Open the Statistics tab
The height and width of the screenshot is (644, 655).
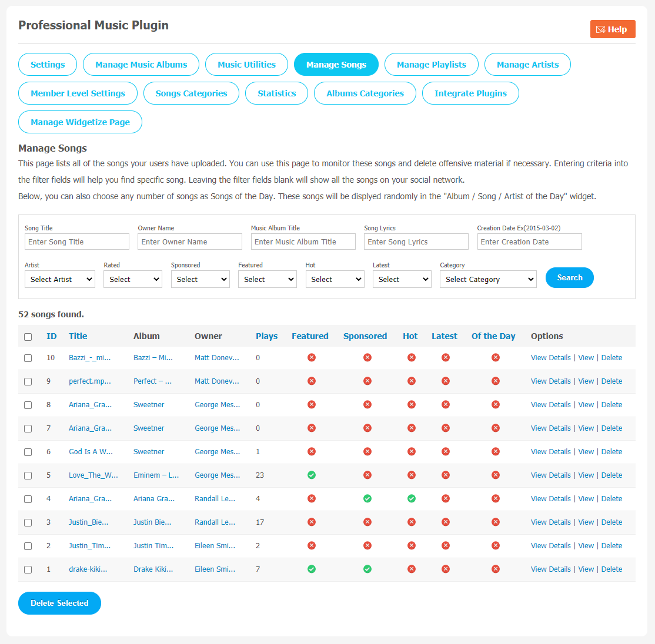tap(276, 93)
